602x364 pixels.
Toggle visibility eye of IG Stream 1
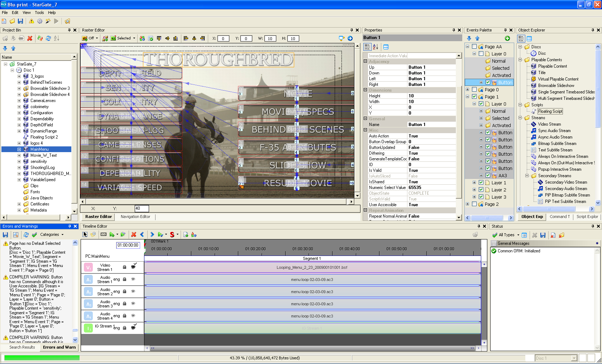coord(133,327)
